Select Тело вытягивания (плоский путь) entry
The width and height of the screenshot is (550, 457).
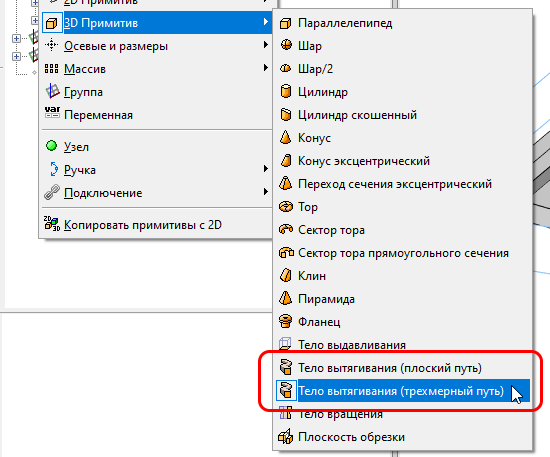click(x=403, y=368)
